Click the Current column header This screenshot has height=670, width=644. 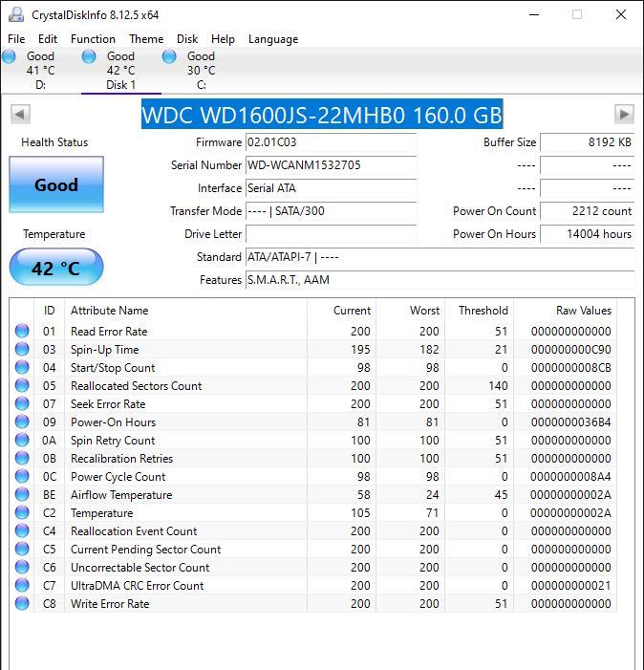[342, 311]
